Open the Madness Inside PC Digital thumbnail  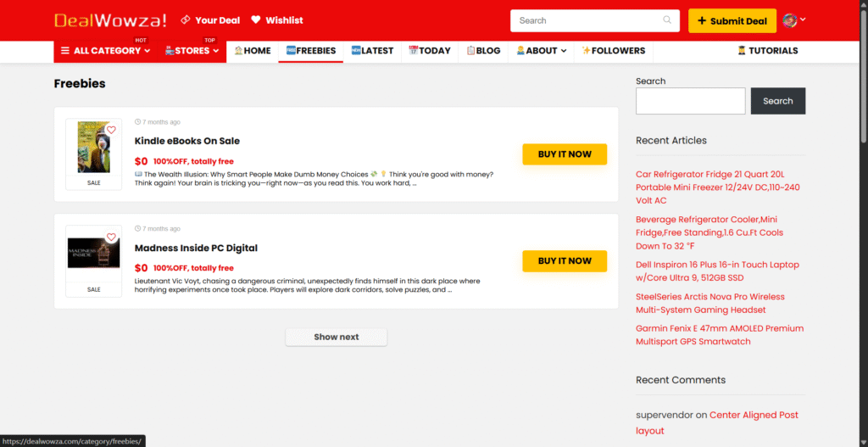pos(93,253)
